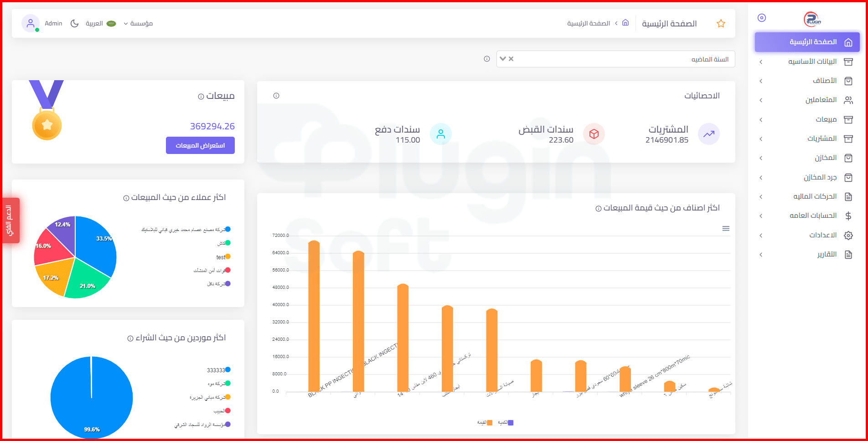Click the sales value 369294.26
Image resolution: width=868 pixels, height=441 pixels.
point(212,126)
